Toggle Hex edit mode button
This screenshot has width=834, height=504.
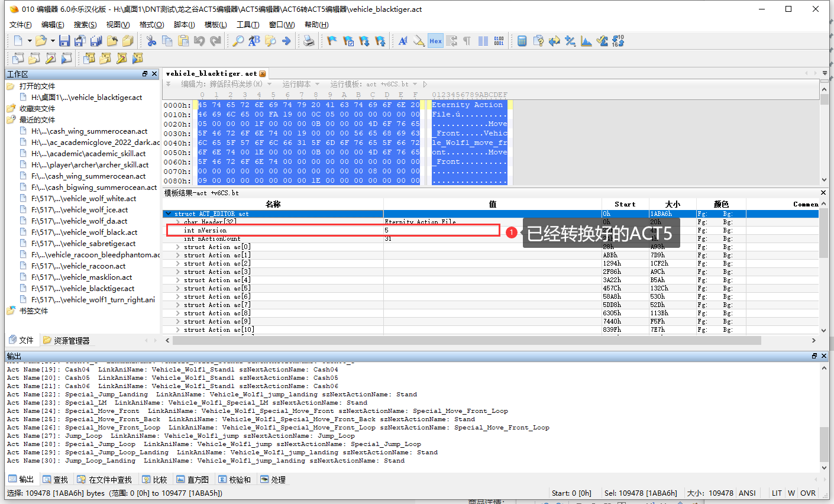[435, 41]
